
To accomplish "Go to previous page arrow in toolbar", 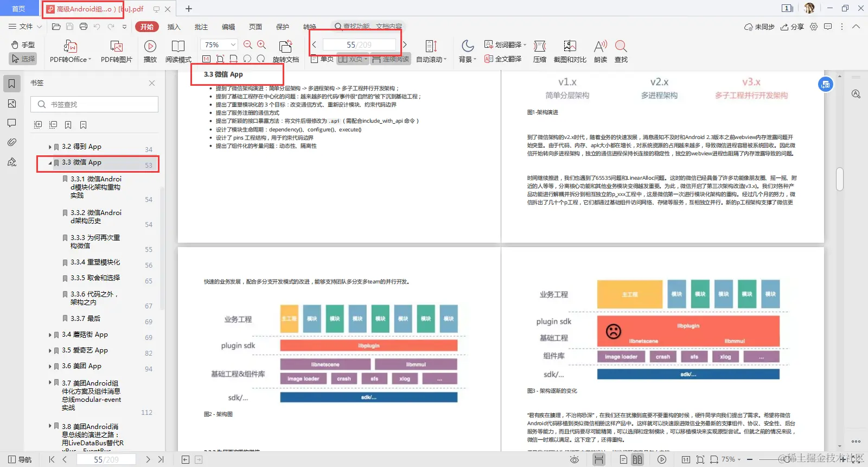I will click(x=314, y=45).
